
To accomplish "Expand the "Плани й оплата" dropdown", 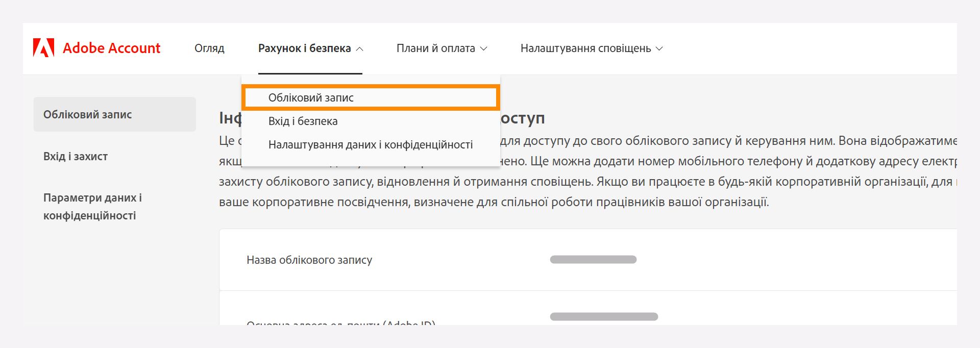I will [484, 49].
